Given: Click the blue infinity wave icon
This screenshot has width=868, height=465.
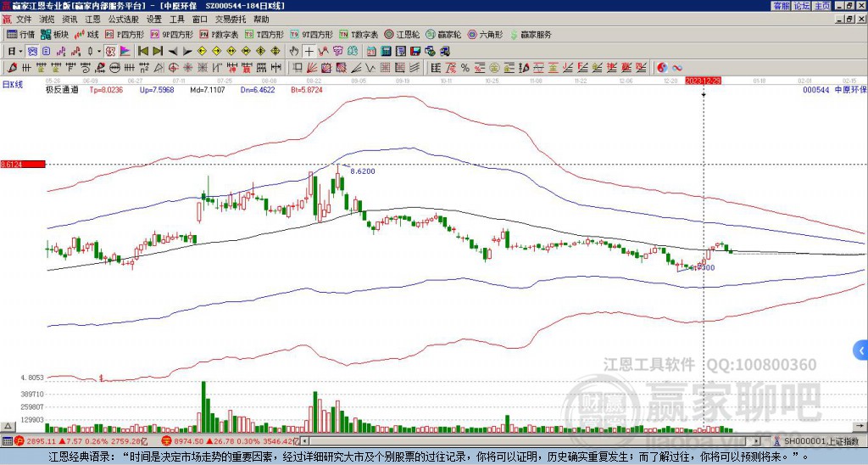Looking at the screenshot, I should 677,68.
